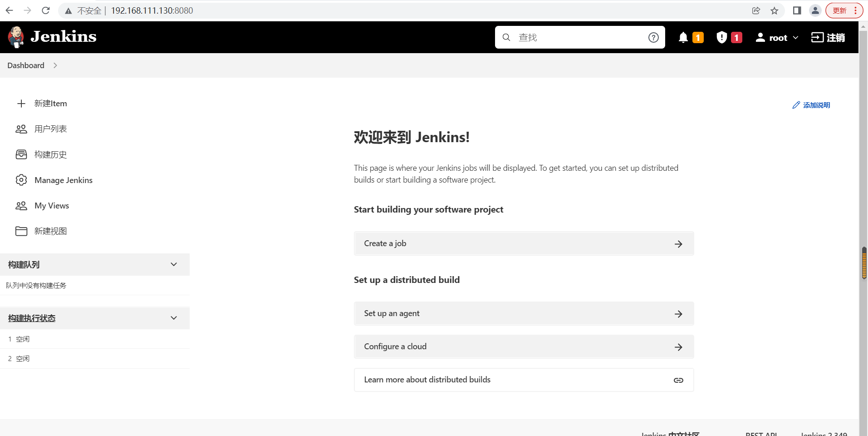Click the chain link icon on Learn more
868x436 pixels.
click(x=678, y=380)
